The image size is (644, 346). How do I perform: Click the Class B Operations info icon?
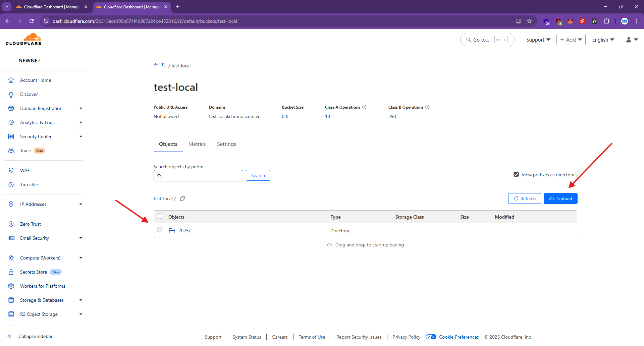click(427, 107)
